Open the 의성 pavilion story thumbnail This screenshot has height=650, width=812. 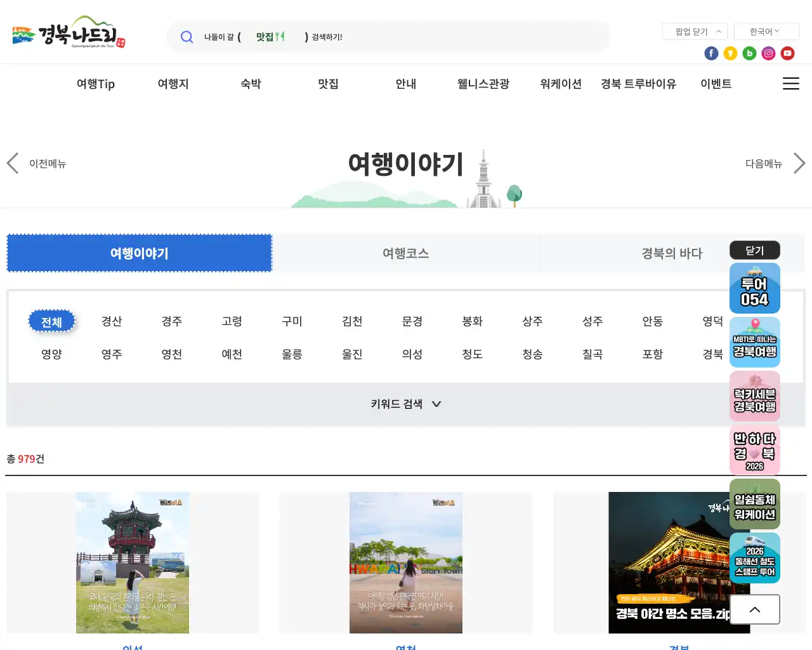coord(133,562)
